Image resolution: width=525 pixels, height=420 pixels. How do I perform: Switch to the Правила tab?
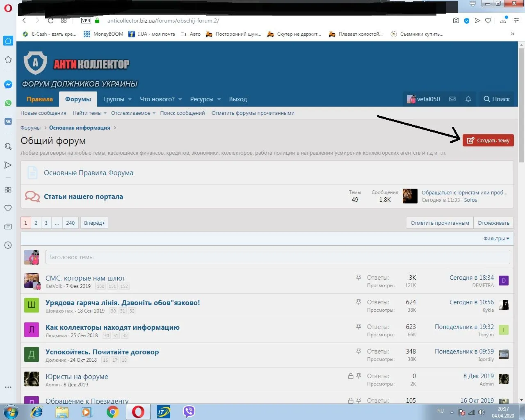click(40, 99)
